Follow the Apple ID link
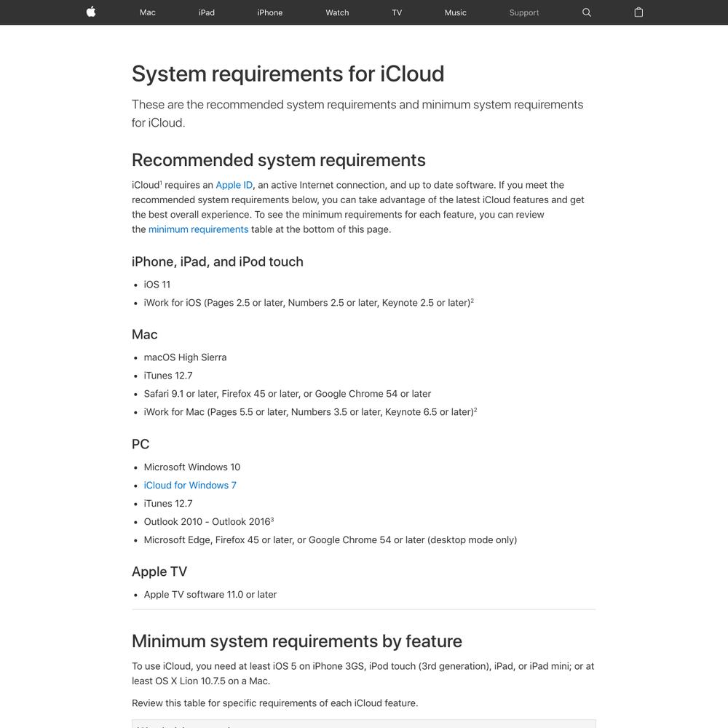Screen dimensions: 728x728 (x=234, y=185)
